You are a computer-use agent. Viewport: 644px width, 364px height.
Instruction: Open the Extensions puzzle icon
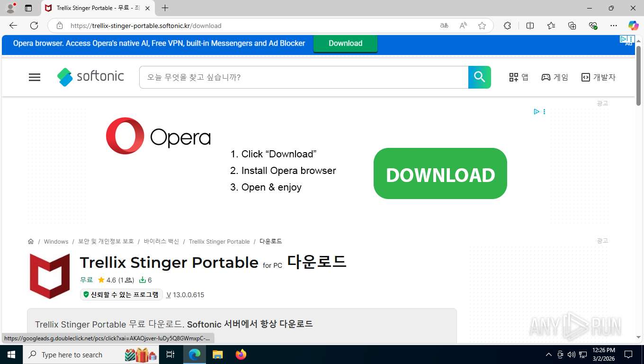click(507, 26)
